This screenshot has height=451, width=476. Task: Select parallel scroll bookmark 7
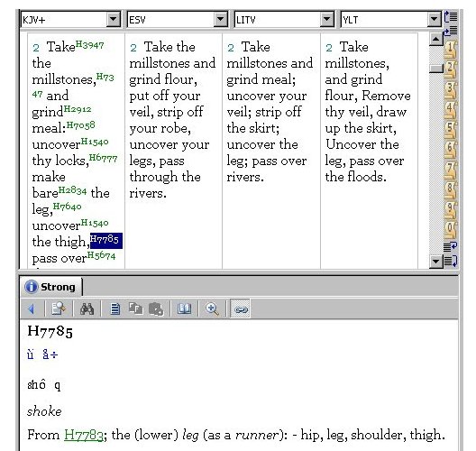(451, 170)
